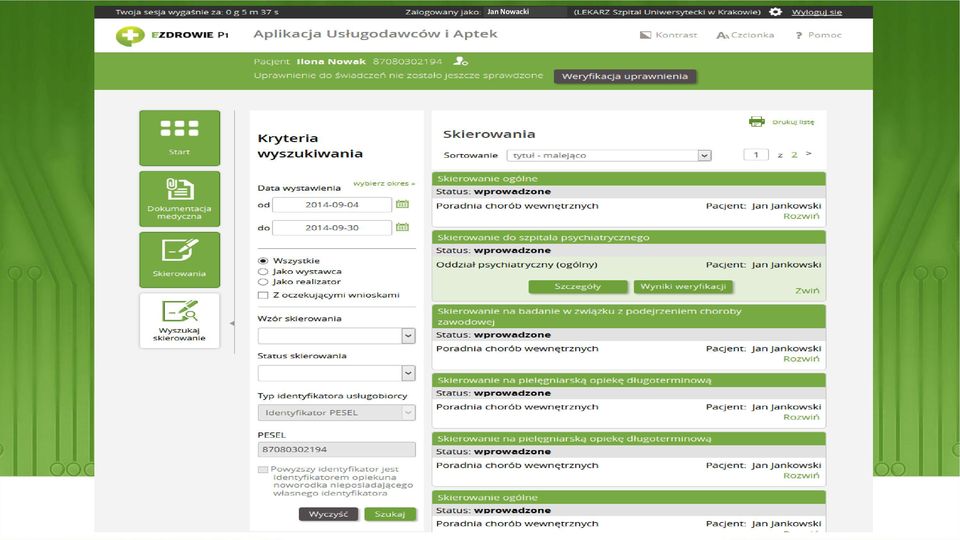
Task: Select the Wszystkie radio option
Action: click(263, 261)
